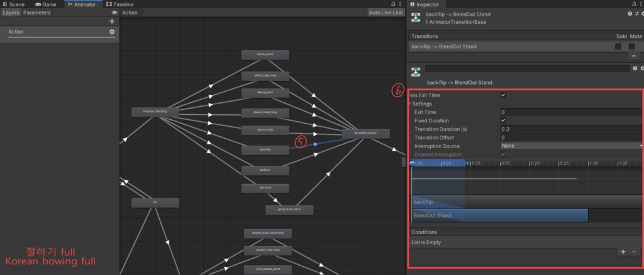
Task: Switch to the Scene tab
Action: click(x=13, y=4)
